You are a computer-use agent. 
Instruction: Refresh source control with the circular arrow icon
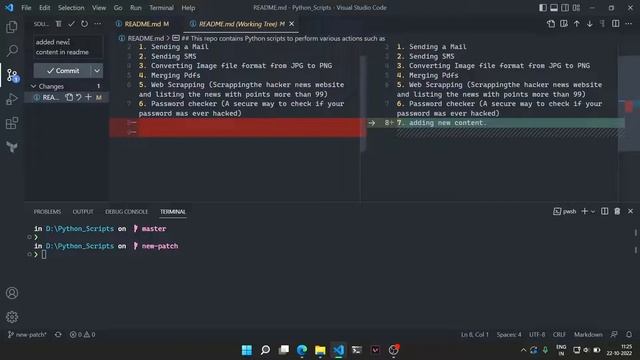click(84, 24)
